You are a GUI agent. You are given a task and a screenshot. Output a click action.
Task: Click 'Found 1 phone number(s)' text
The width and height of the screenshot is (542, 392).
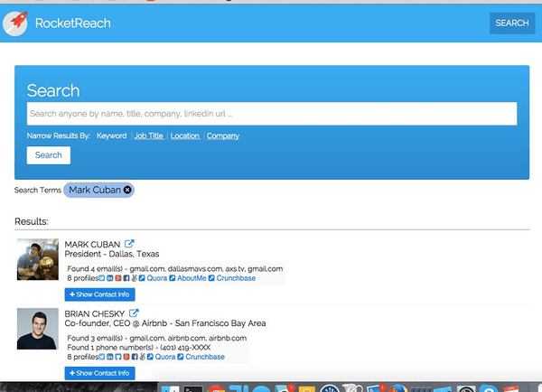(110, 348)
